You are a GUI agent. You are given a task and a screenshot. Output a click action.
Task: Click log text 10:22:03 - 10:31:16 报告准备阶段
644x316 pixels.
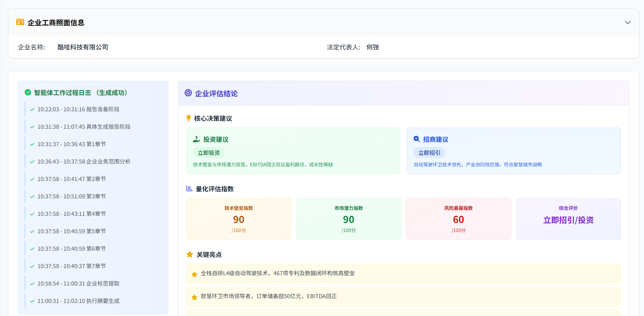[x=78, y=109]
